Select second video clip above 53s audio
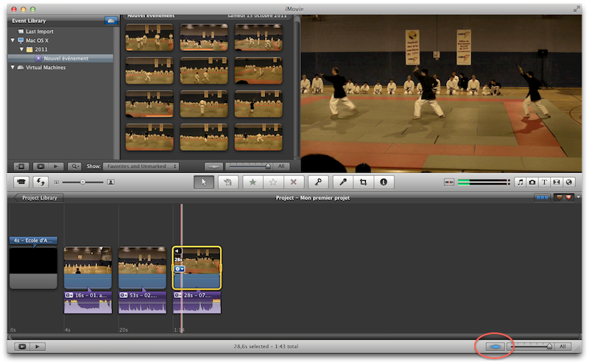The width and height of the screenshot is (589, 364). 142,268
